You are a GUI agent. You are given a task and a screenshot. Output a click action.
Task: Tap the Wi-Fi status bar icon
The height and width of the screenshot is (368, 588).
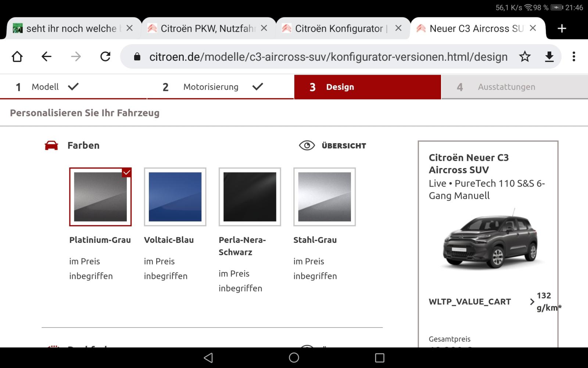pyautogui.click(x=528, y=7)
